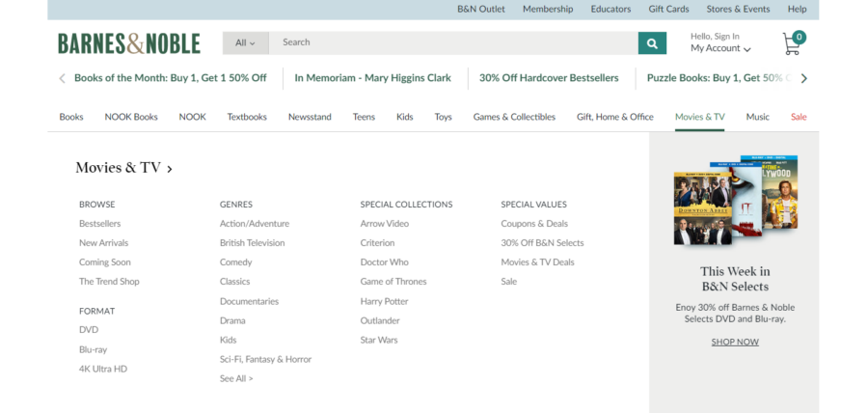
Task: Visit the B&N Outlet link
Action: pos(481,9)
